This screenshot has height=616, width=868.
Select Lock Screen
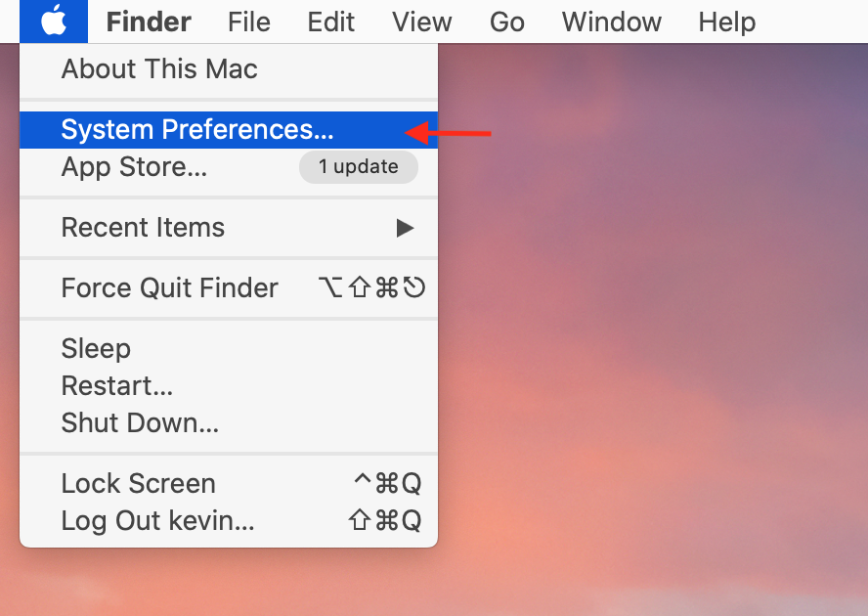point(138,484)
